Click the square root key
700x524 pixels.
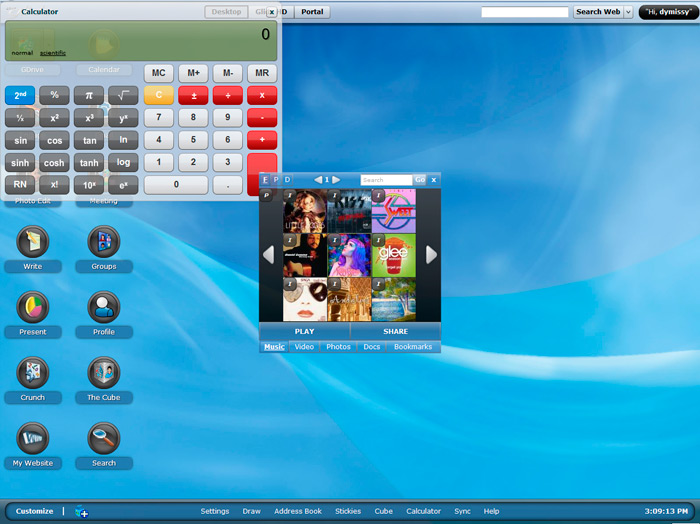123,95
